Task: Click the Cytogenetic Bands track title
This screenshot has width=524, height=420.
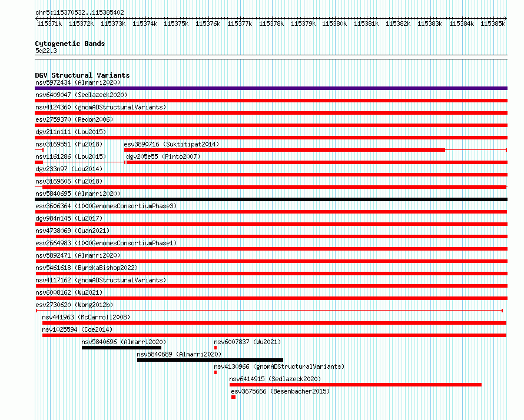Action: (70, 44)
